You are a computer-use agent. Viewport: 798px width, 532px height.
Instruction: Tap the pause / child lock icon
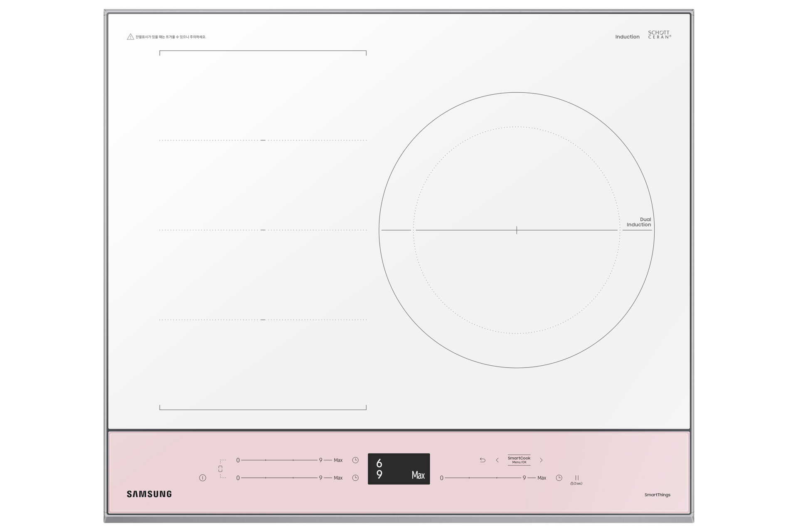576,480
